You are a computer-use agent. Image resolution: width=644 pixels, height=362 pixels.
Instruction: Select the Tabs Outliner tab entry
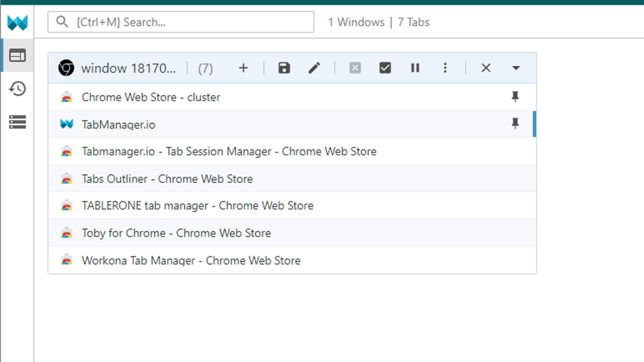pyautogui.click(x=166, y=178)
